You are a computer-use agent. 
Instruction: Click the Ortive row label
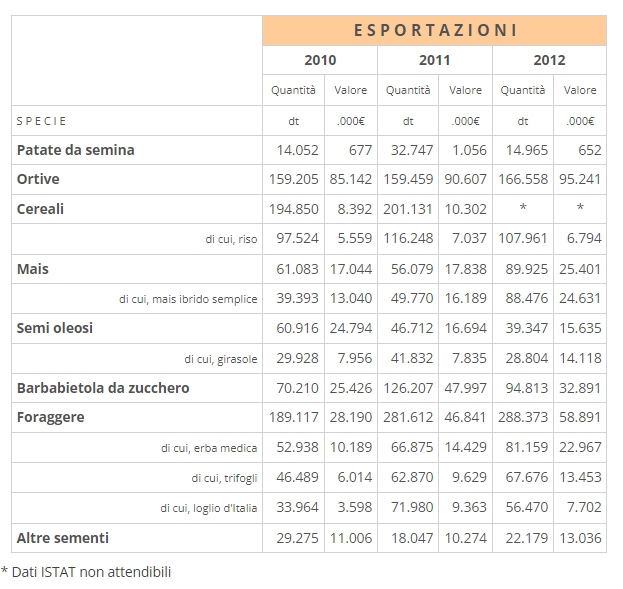coord(38,179)
